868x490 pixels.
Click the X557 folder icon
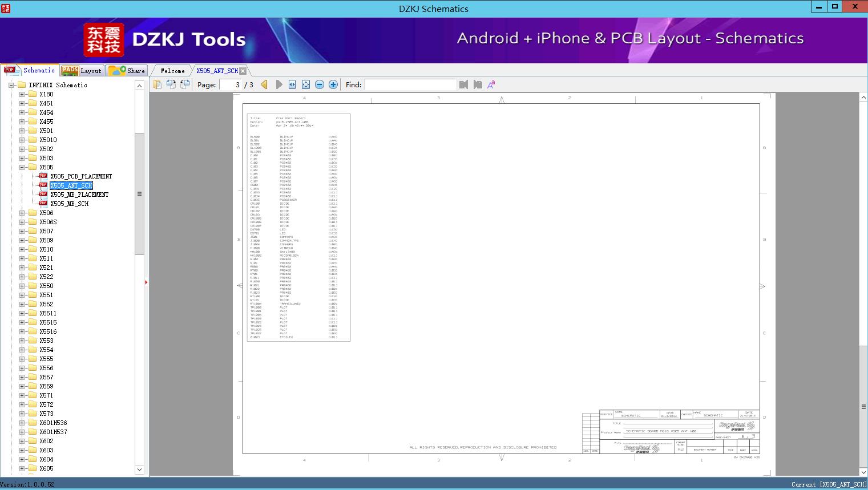point(33,377)
